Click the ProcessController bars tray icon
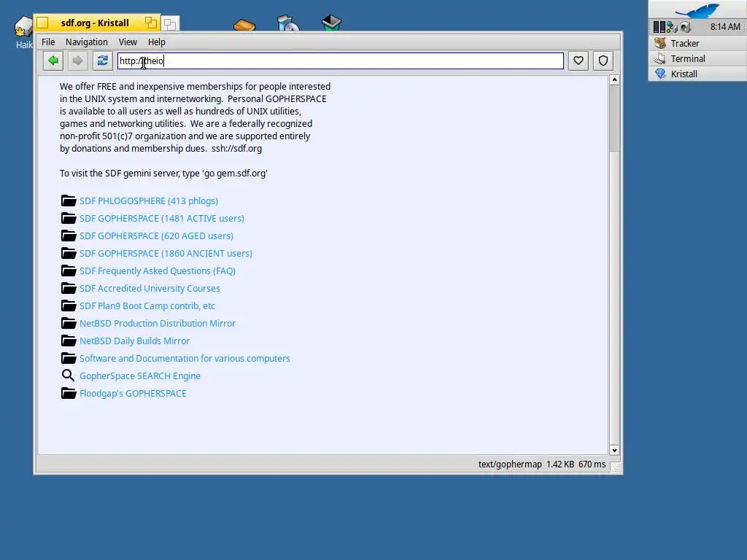Image resolution: width=747 pixels, height=560 pixels. [x=659, y=27]
